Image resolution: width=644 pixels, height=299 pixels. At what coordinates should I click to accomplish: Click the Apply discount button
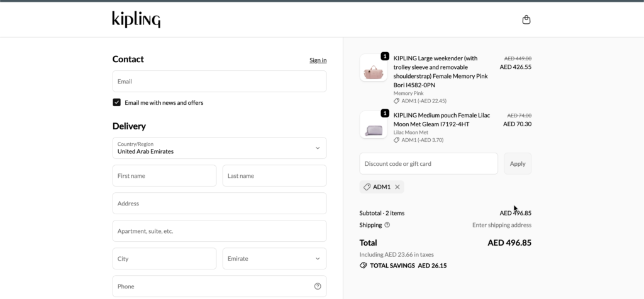pos(518,164)
